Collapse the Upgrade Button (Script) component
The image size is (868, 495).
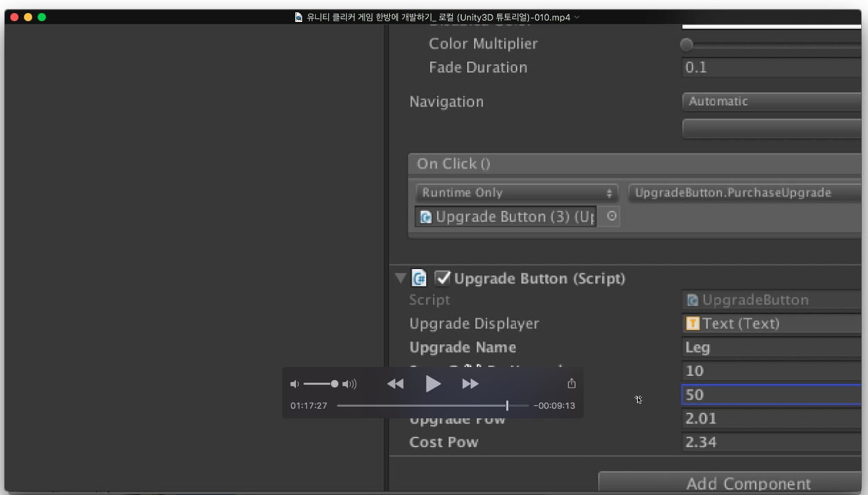pyautogui.click(x=401, y=279)
